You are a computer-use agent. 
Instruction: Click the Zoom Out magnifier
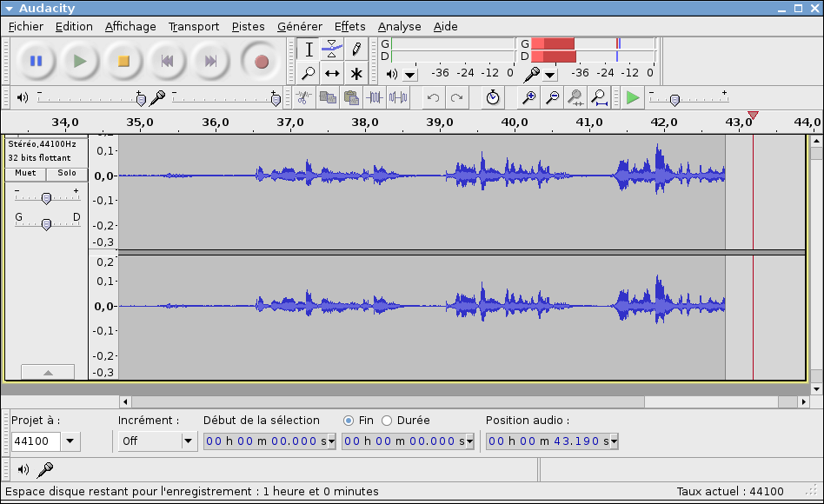pyautogui.click(x=552, y=97)
